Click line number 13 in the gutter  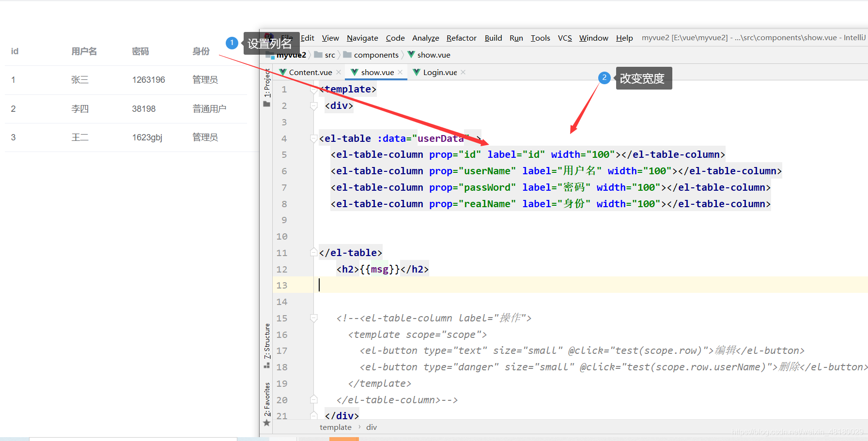[282, 286]
